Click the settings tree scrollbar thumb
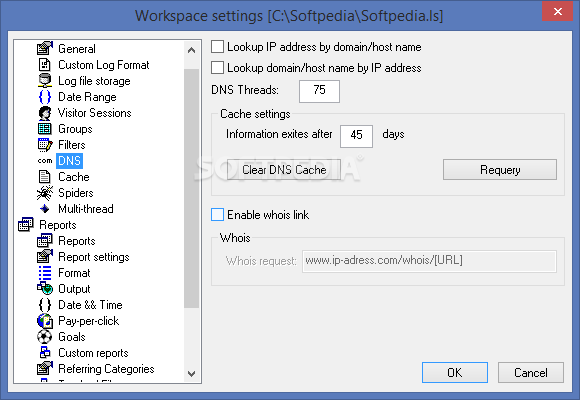The width and height of the screenshot is (580, 400). click(x=191, y=188)
